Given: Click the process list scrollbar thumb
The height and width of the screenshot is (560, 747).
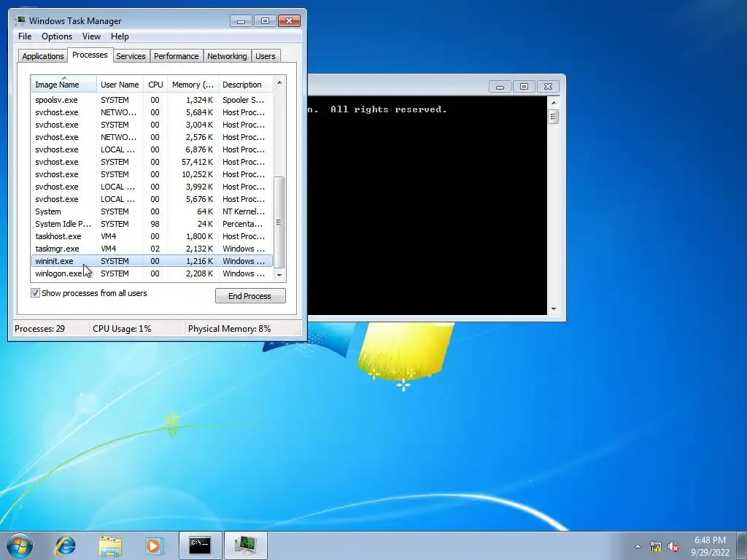Looking at the screenshot, I should (x=279, y=222).
